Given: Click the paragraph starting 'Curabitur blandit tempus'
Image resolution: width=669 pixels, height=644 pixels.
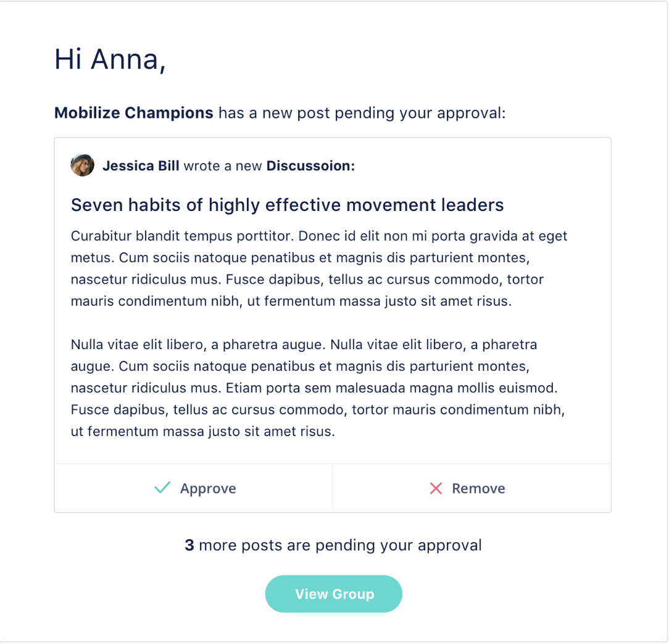Looking at the screenshot, I should [319, 269].
